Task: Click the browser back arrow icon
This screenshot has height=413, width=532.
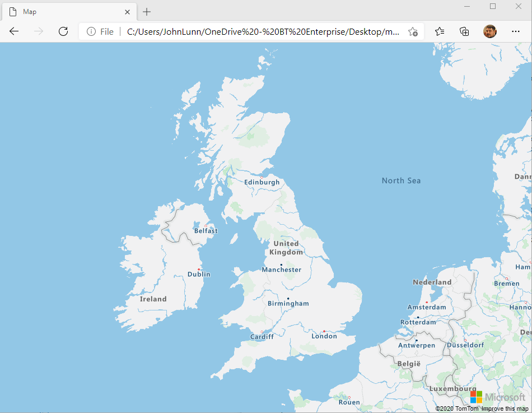Action: [x=13, y=31]
